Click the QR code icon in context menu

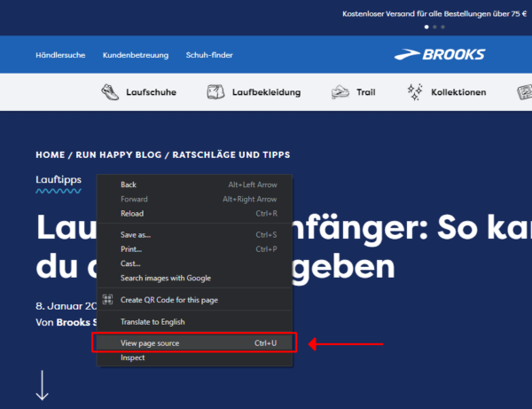[x=108, y=300]
